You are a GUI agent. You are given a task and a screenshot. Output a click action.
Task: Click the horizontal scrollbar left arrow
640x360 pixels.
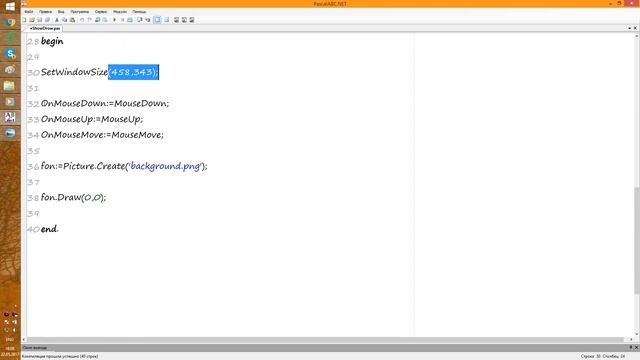[x=24, y=340]
